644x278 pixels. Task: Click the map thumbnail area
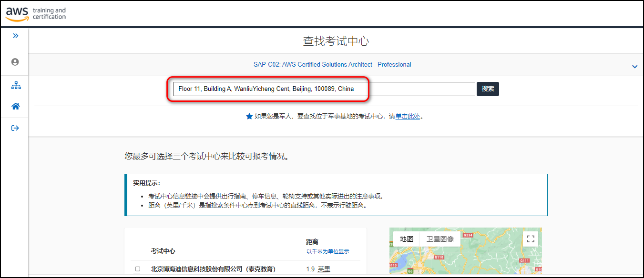[466, 251]
